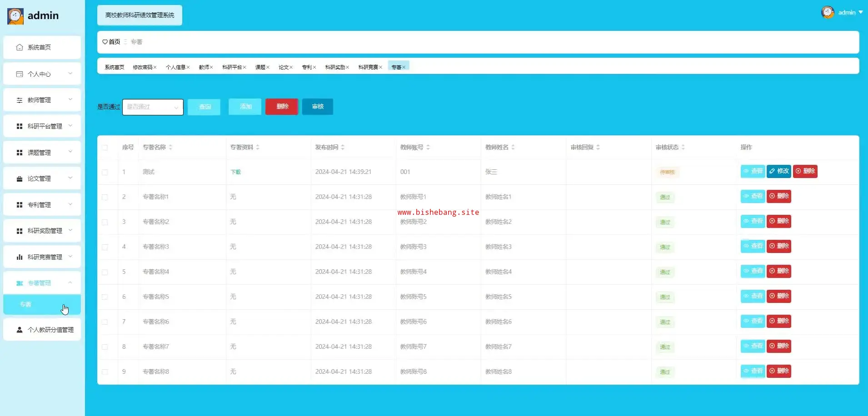The height and width of the screenshot is (416, 868).
Task: Close the 科研奖励 tab with its X
Action: [x=348, y=67]
